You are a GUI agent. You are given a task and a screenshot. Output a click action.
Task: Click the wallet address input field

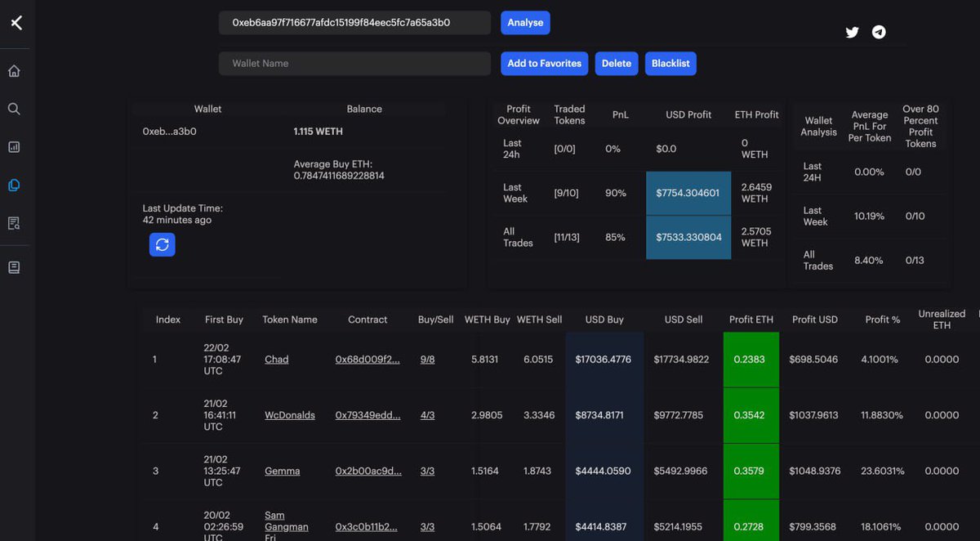354,22
